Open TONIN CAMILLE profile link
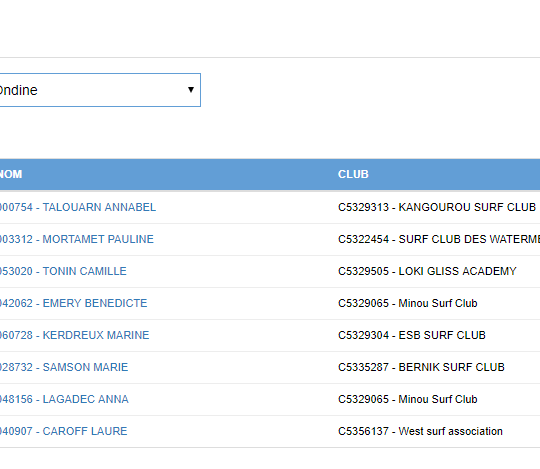The image size is (540, 469). click(63, 271)
